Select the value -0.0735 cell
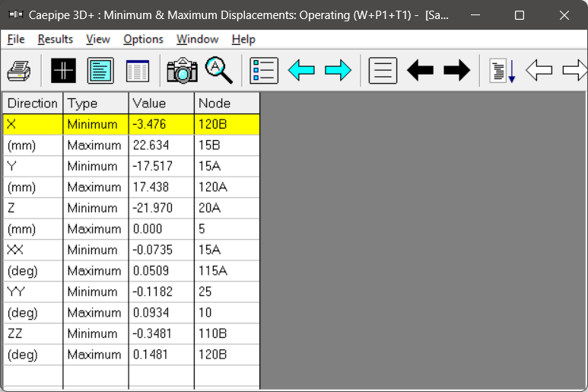The width and height of the screenshot is (588, 392). (161, 250)
